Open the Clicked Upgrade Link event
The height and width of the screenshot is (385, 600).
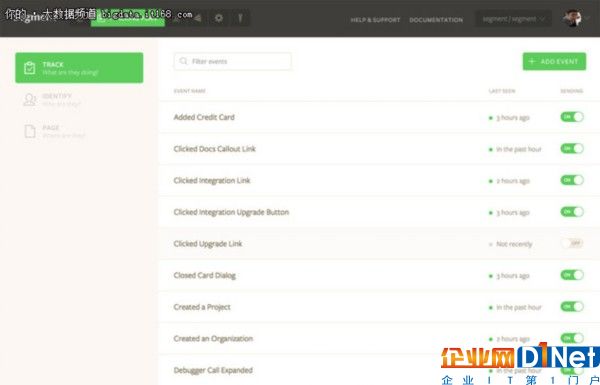point(208,243)
